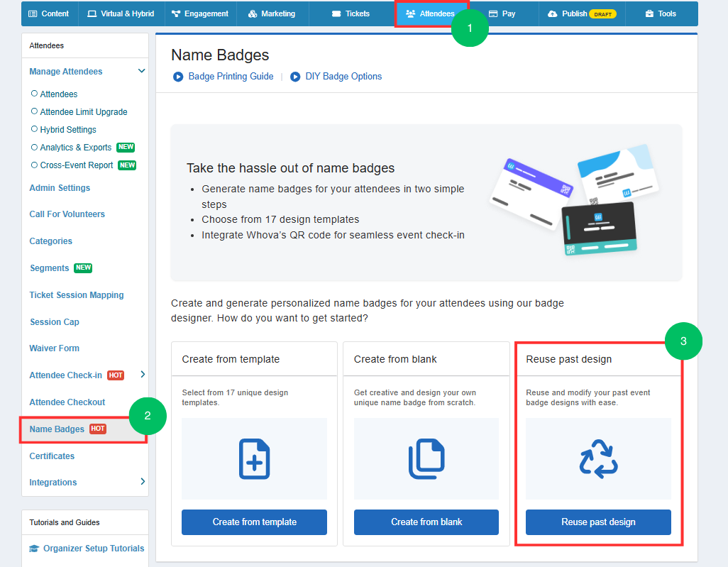The width and height of the screenshot is (728, 567).
Task: Expand the Integrations submenu arrow
Action: [x=143, y=482]
